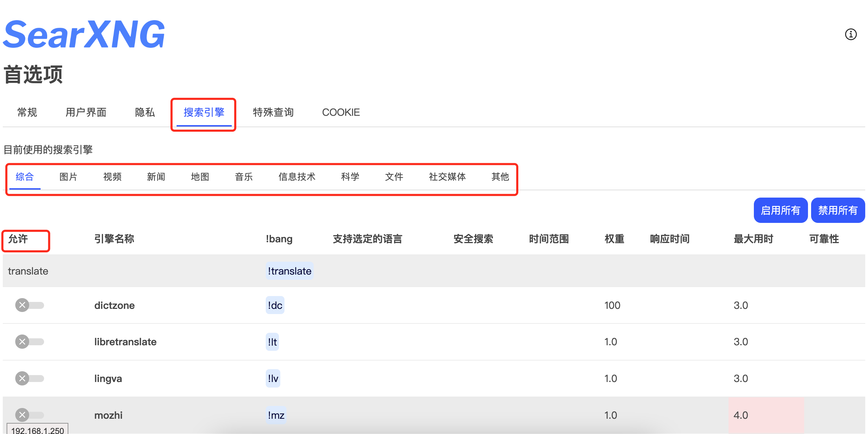Click the 启用所有 button
This screenshot has width=868, height=434.
(780, 210)
